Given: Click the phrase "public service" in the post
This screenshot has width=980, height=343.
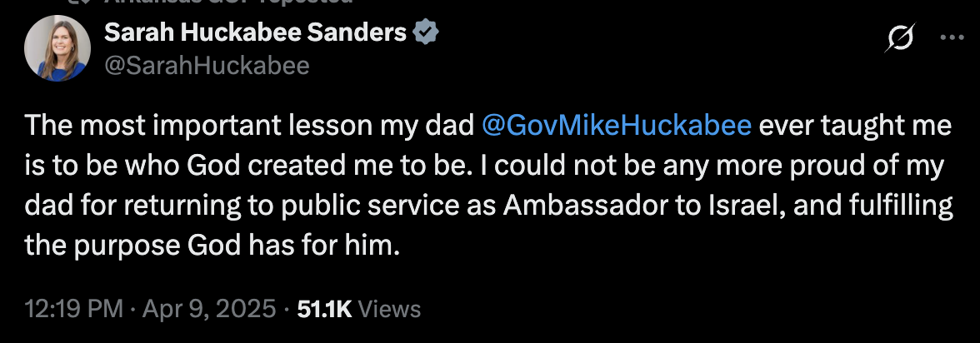Looking at the screenshot, I should [403, 206].
